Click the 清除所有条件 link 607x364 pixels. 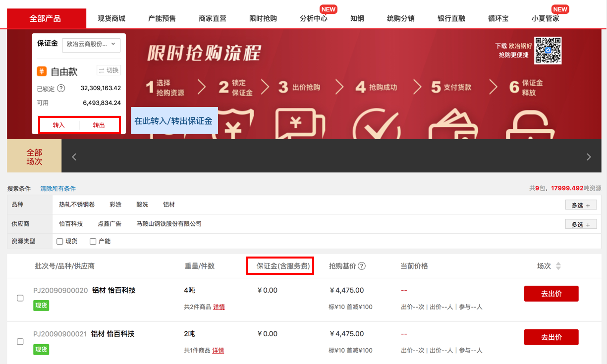click(58, 189)
